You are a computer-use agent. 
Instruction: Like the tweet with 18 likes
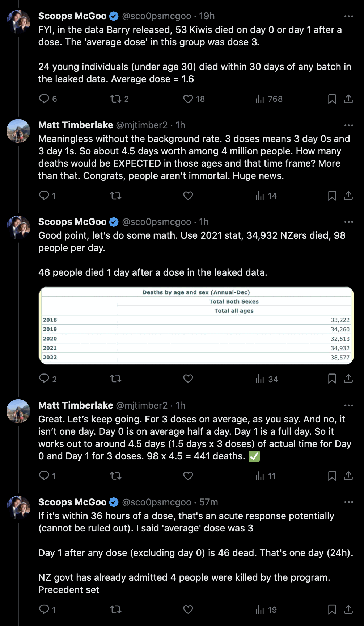click(188, 99)
